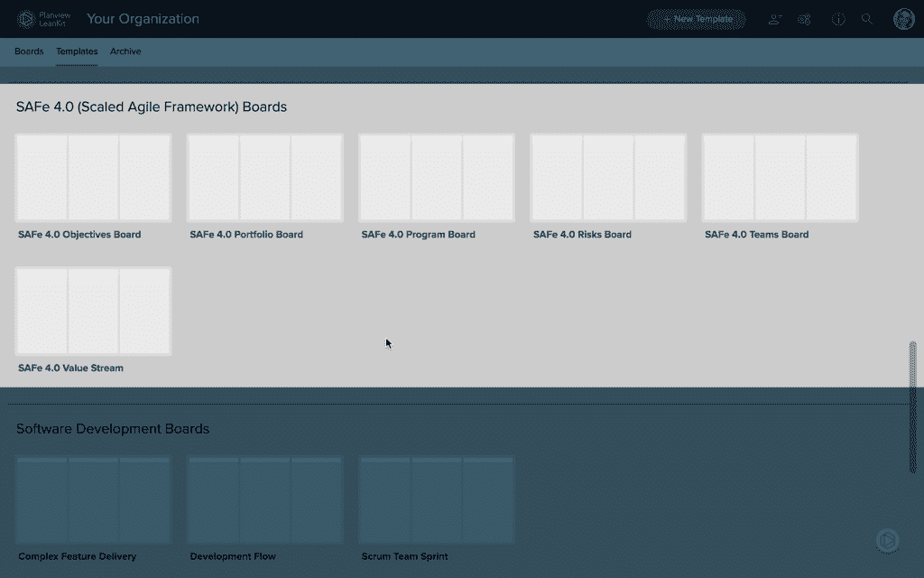Open the SAFe 4.0 Teams Board thumbnail
924x578 pixels.
(x=781, y=178)
